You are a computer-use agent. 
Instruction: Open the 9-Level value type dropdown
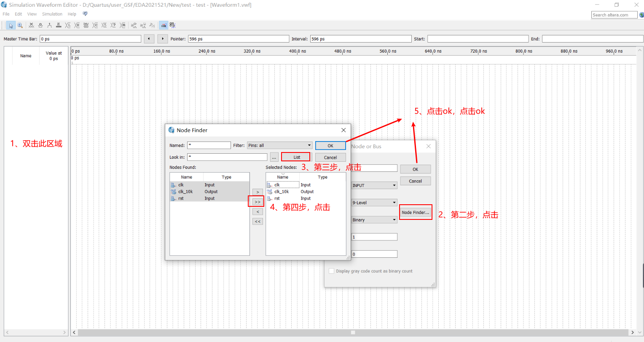click(374, 203)
